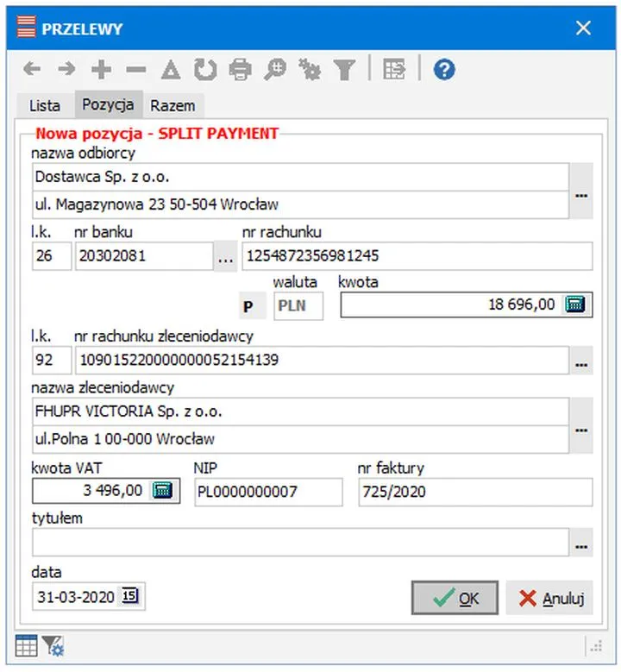Image resolution: width=621 pixels, height=672 pixels.
Task: Confirm with the OK button
Action: point(455,598)
